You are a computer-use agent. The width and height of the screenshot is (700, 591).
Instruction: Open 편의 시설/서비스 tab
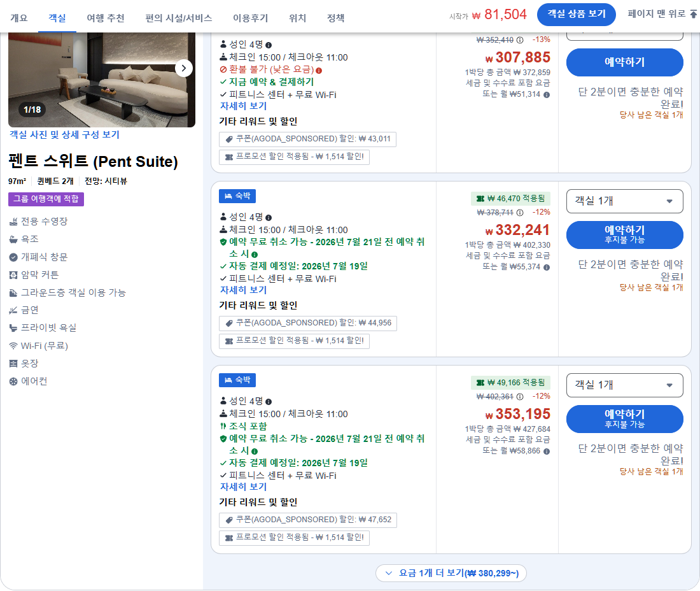point(179,18)
